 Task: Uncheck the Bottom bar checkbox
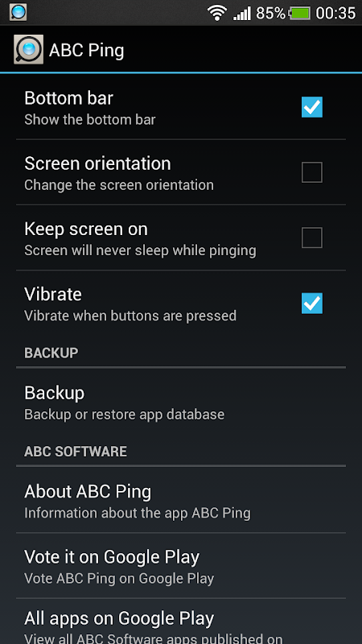point(312,107)
